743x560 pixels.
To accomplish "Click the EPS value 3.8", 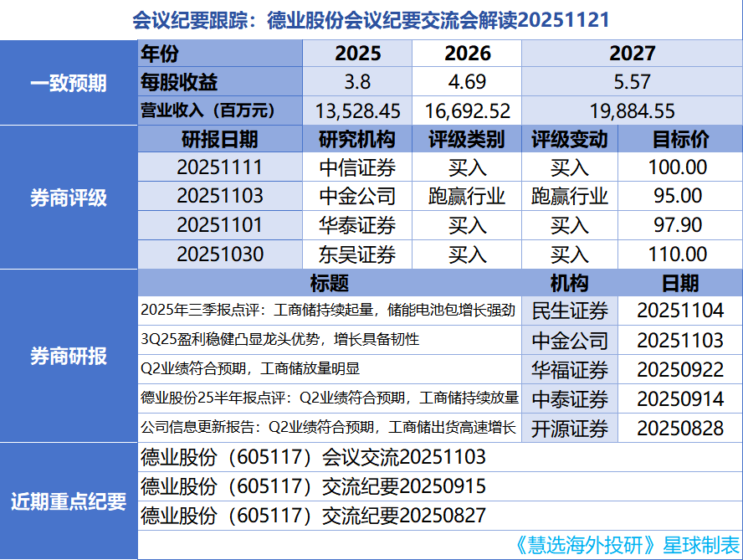I will [x=357, y=81].
